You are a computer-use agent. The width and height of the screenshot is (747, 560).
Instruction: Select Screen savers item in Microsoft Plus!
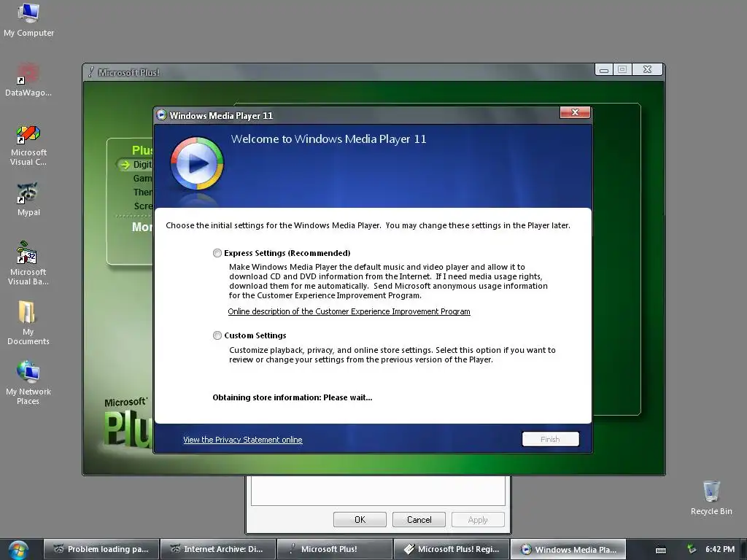[x=143, y=206]
